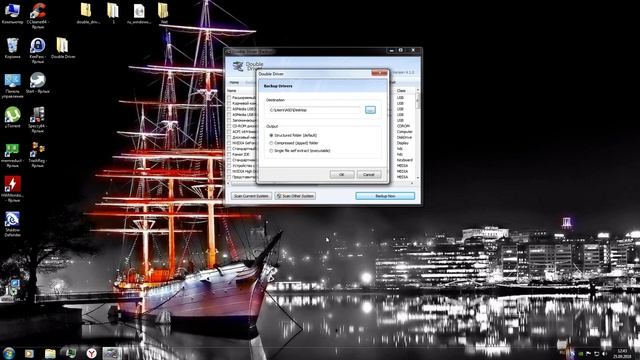Open the double_driver folder on the desktop
The image size is (640, 360).
87,13
